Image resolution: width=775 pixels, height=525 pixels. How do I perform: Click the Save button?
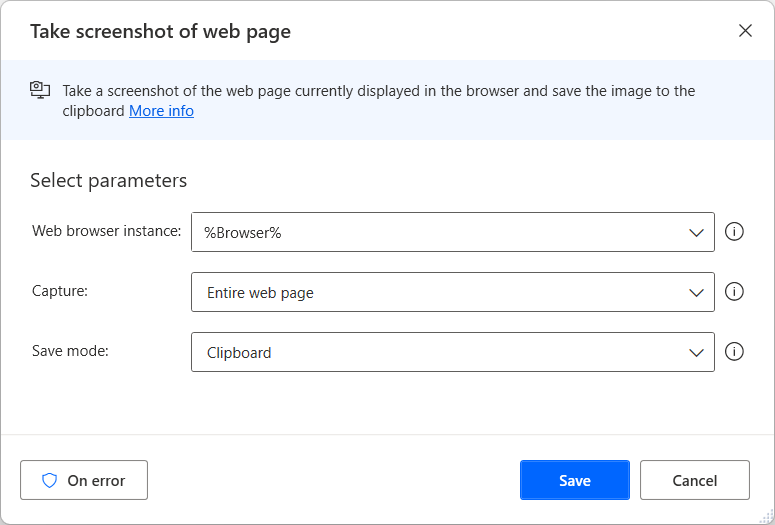coord(575,480)
